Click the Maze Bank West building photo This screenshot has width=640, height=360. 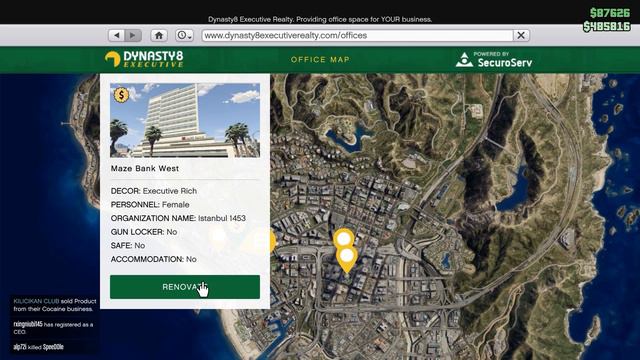(185, 120)
